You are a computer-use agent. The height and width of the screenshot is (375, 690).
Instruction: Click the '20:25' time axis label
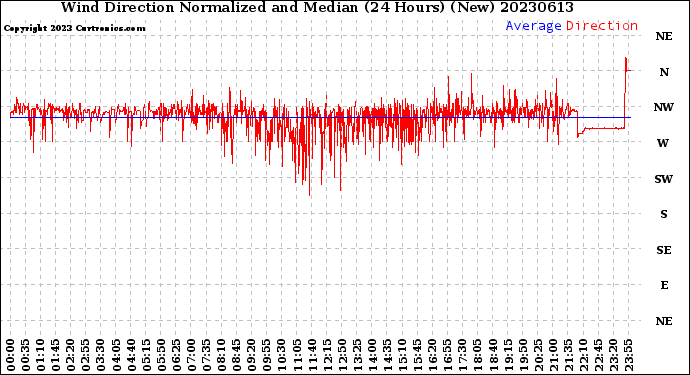tap(538, 355)
